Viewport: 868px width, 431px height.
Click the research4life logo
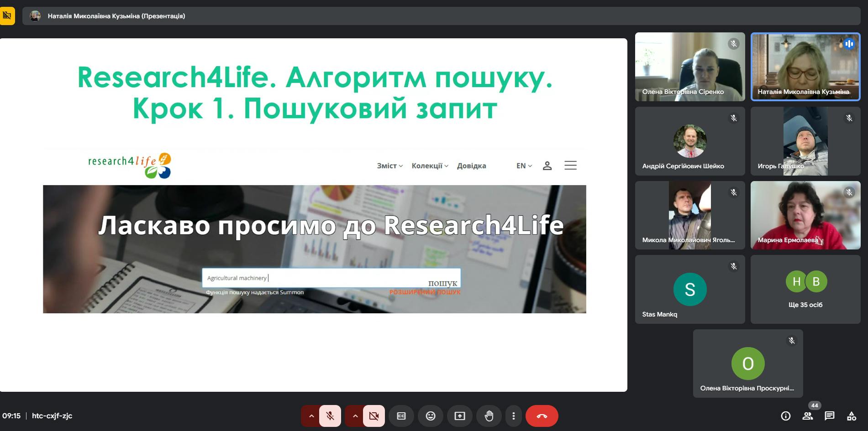(130, 165)
